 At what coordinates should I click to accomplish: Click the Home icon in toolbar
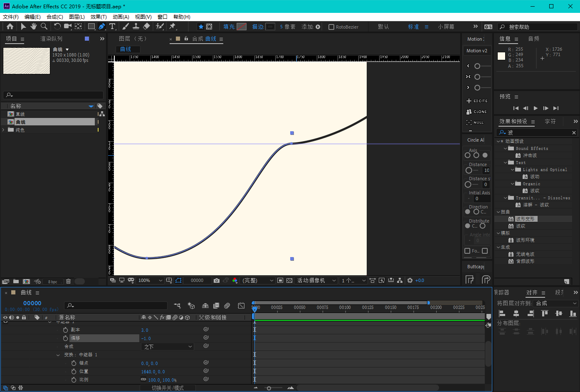10,27
